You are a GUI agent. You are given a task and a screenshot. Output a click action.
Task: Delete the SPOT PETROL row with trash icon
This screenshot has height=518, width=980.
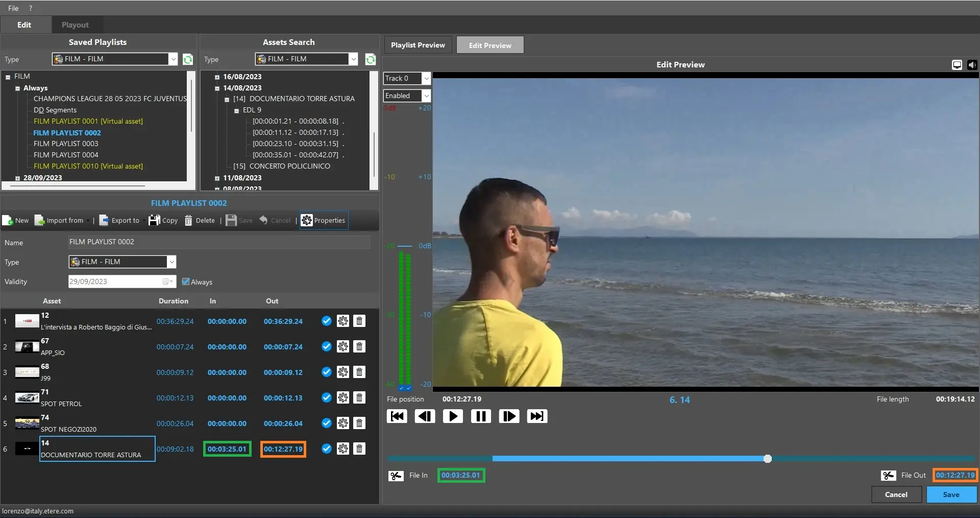tap(359, 398)
